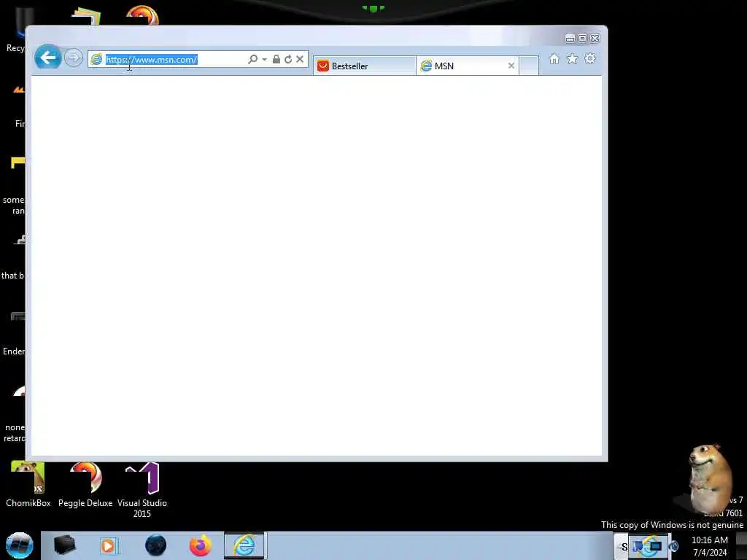Open the address bar autocomplete dropdown arrow
The width and height of the screenshot is (747, 560).
pyautogui.click(x=264, y=60)
